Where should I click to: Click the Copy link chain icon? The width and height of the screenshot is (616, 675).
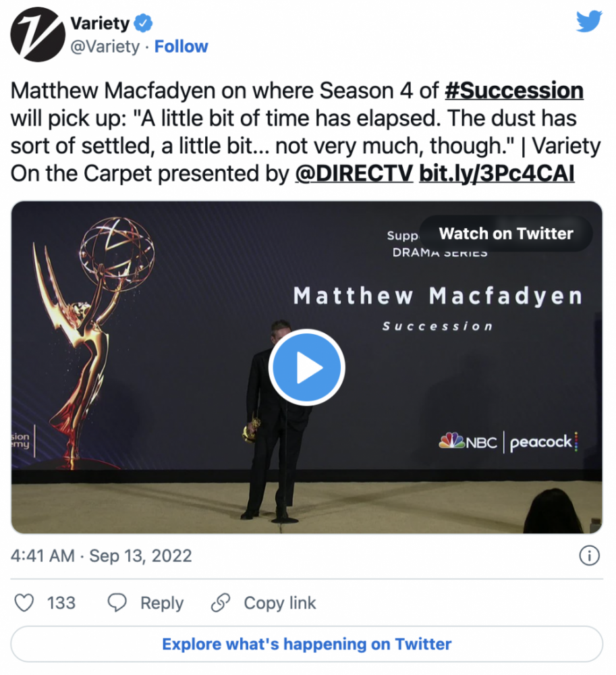point(220,603)
